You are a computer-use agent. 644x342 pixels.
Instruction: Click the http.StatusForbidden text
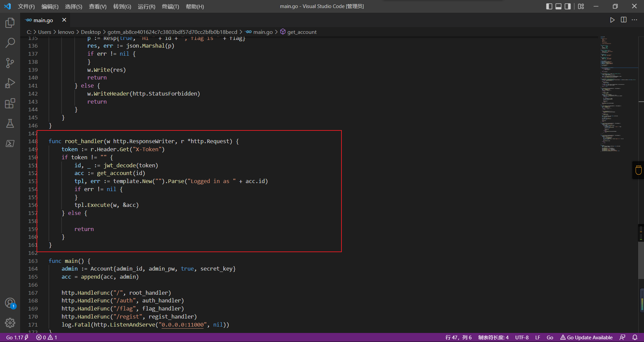point(164,94)
